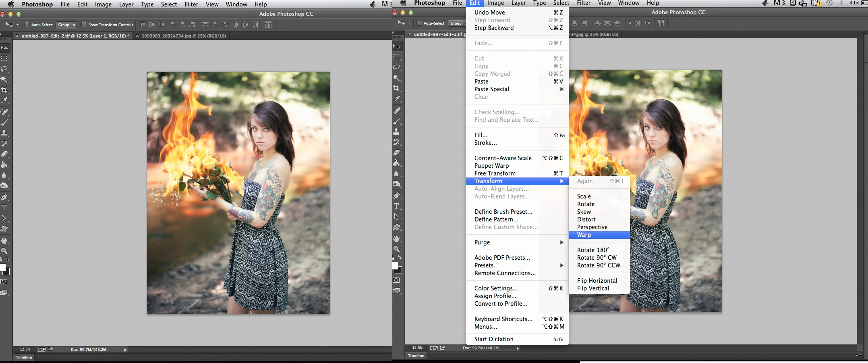Choose Free Transform in Edit menu

pyautogui.click(x=517, y=173)
